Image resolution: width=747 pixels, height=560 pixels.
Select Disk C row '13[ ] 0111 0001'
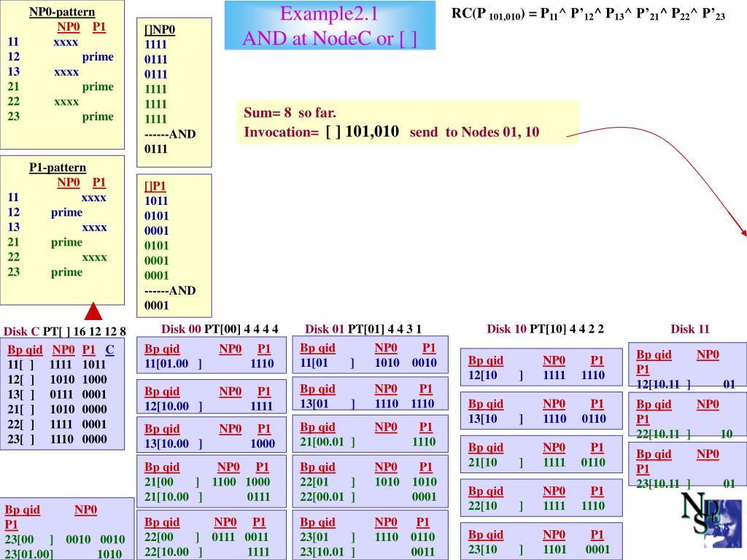[57, 394]
